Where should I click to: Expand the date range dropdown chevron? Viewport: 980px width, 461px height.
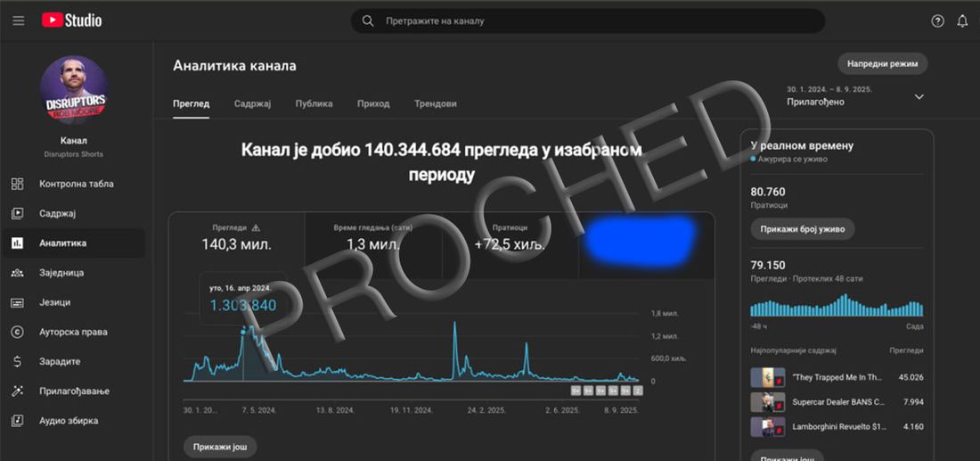pyautogui.click(x=919, y=96)
